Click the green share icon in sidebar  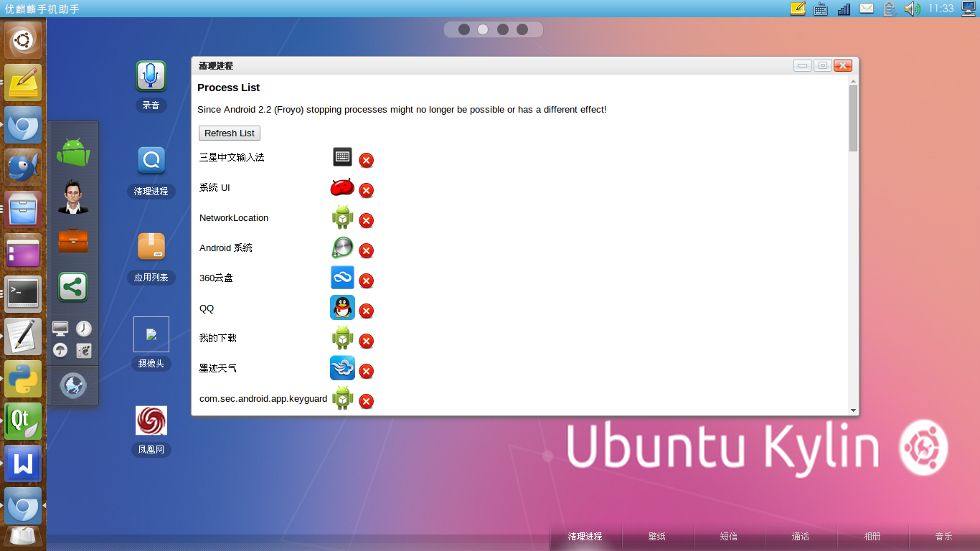[x=73, y=287]
